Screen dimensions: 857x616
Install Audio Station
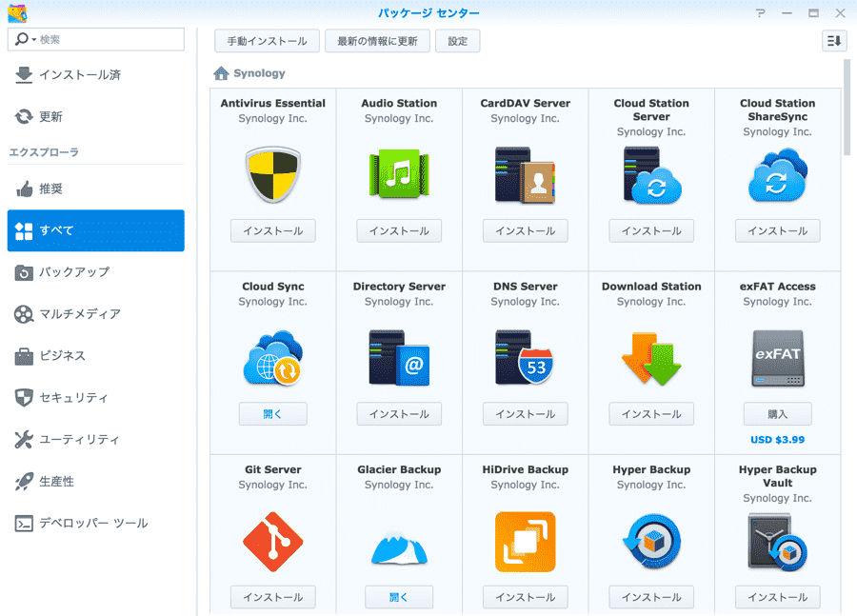399,230
